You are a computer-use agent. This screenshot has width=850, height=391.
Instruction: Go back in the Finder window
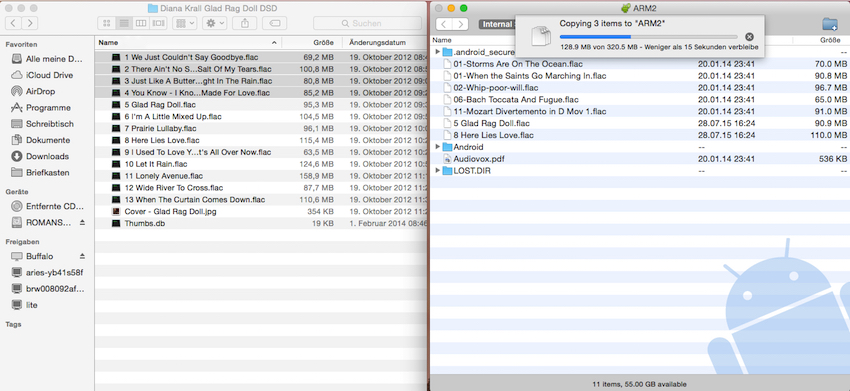click(14, 23)
